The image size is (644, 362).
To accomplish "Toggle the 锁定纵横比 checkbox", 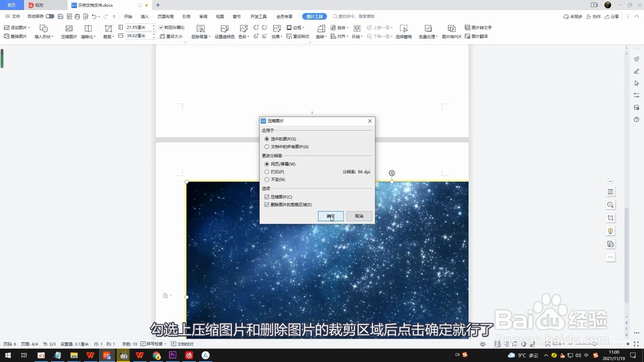I will point(172,27).
